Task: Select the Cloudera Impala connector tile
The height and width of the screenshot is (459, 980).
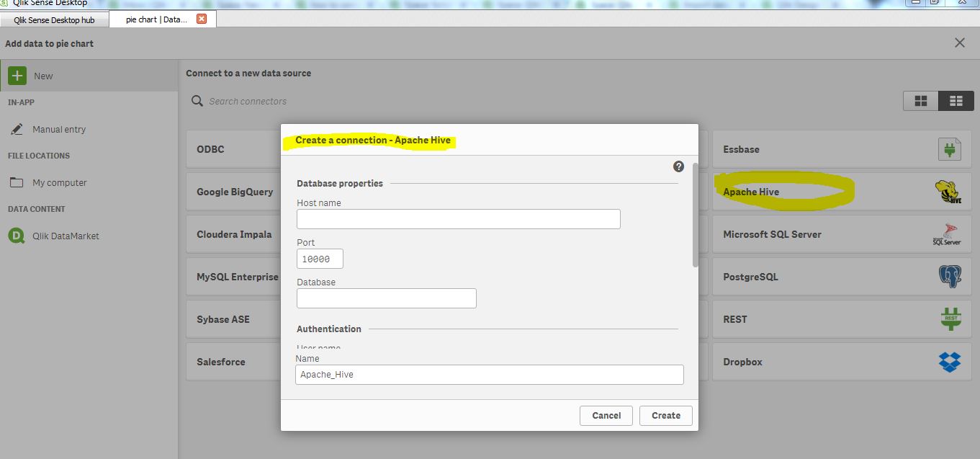Action: click(x=233, y=234)
